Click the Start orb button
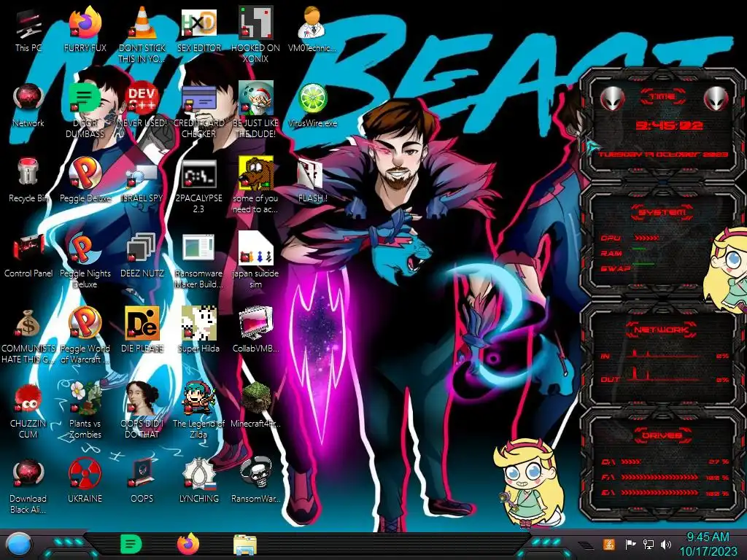The height and width of the screenshot is (560, 747). tap(18, 545)
